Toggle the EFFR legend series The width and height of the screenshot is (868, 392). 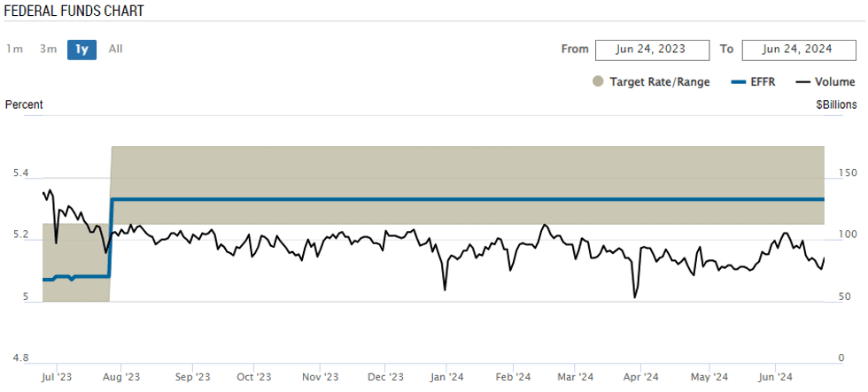click(x=753, y=81)
